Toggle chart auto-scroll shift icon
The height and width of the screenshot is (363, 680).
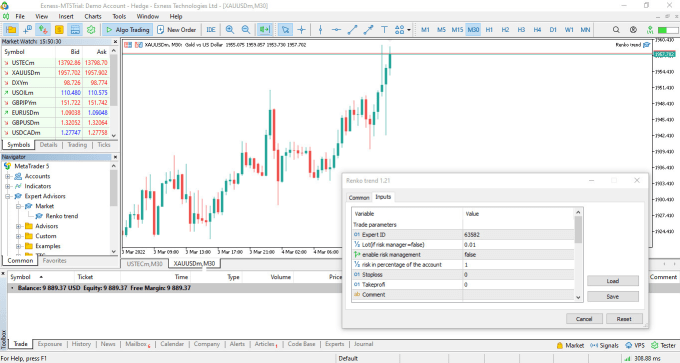264,29
